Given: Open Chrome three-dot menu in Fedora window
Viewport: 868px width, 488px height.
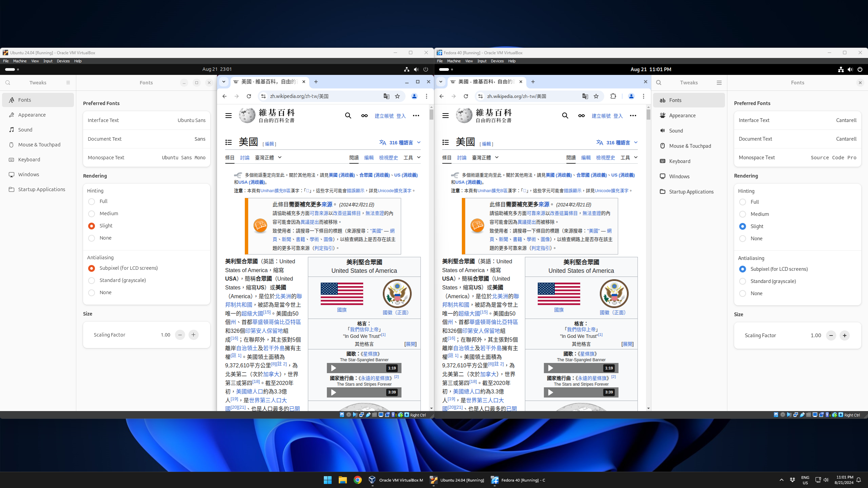Looking at the screenshot, I should click(644, 96).
